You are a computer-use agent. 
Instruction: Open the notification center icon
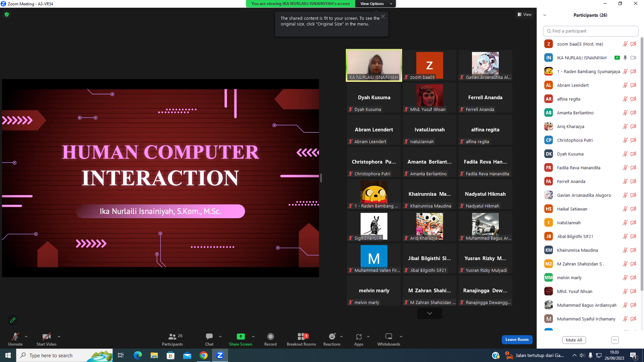pyautogui.click(x=634, y=355)
